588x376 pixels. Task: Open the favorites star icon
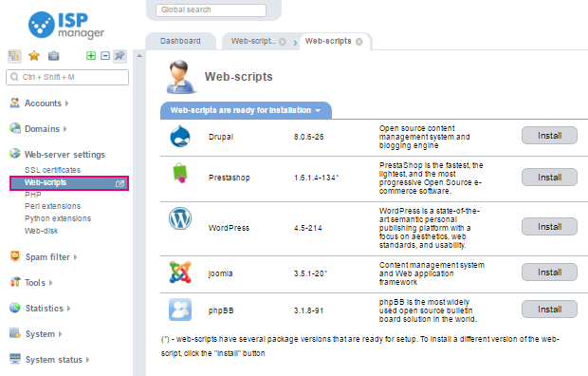click(34, 56)
